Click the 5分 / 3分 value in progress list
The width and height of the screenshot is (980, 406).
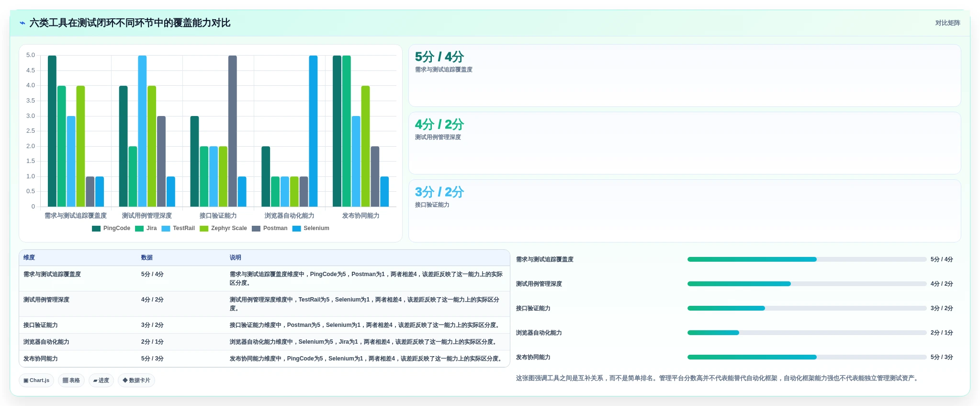pyautogui.click(x=942, y=358)
